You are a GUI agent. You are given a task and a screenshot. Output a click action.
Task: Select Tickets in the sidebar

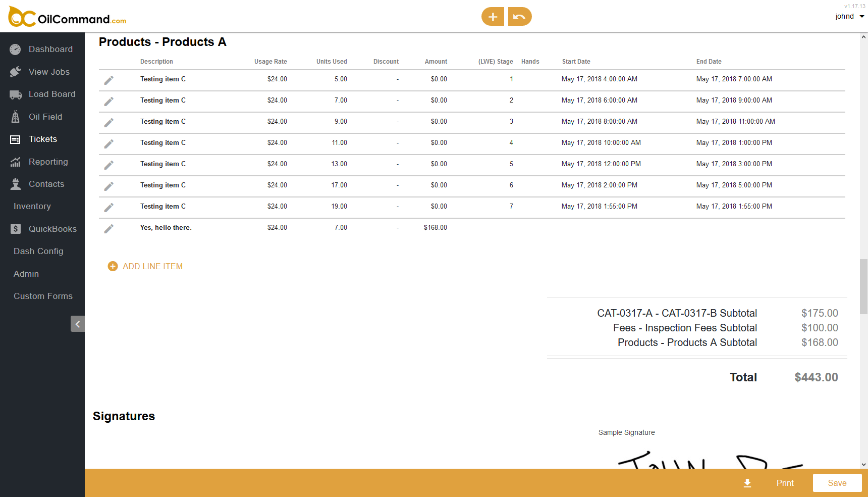[x=42, y=139]
